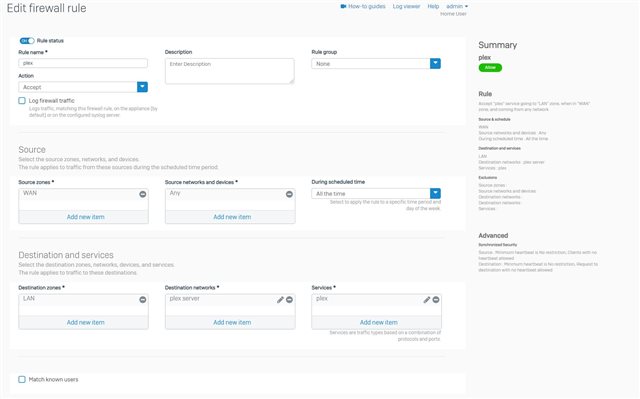This screenshot has height=399, width=640.
Task: Click the Summary heading
Action: [x=498, y=45]
